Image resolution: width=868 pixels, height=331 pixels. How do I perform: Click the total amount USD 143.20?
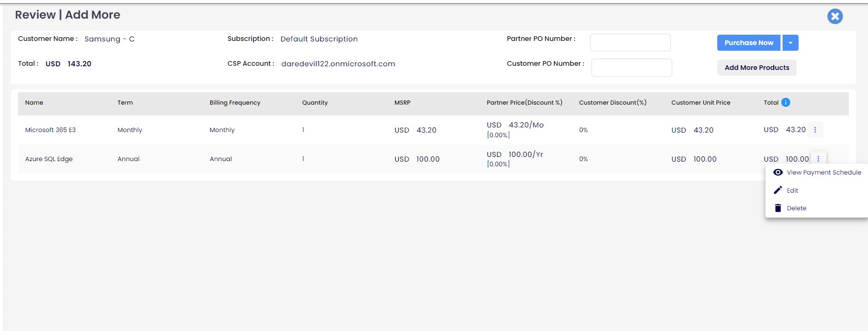coord(68,64)
